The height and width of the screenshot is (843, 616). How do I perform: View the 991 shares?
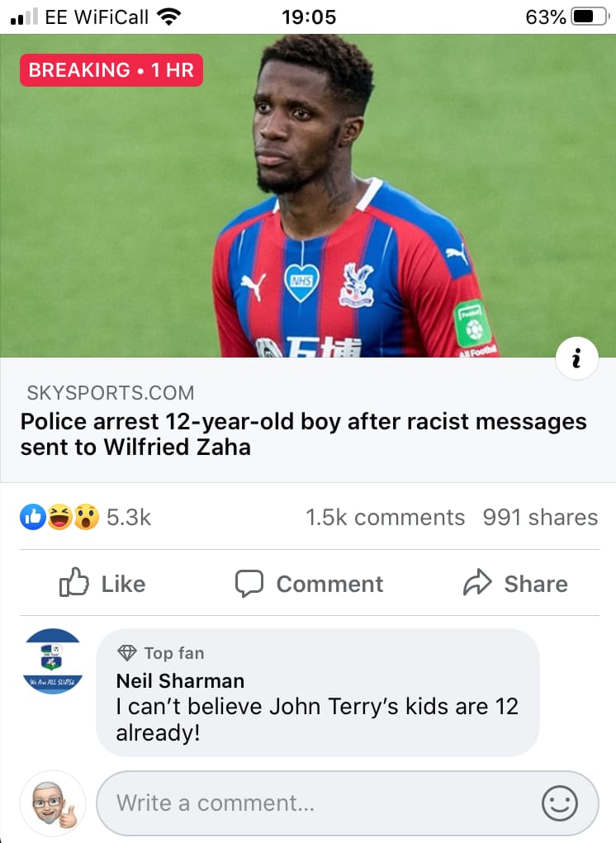540,517
